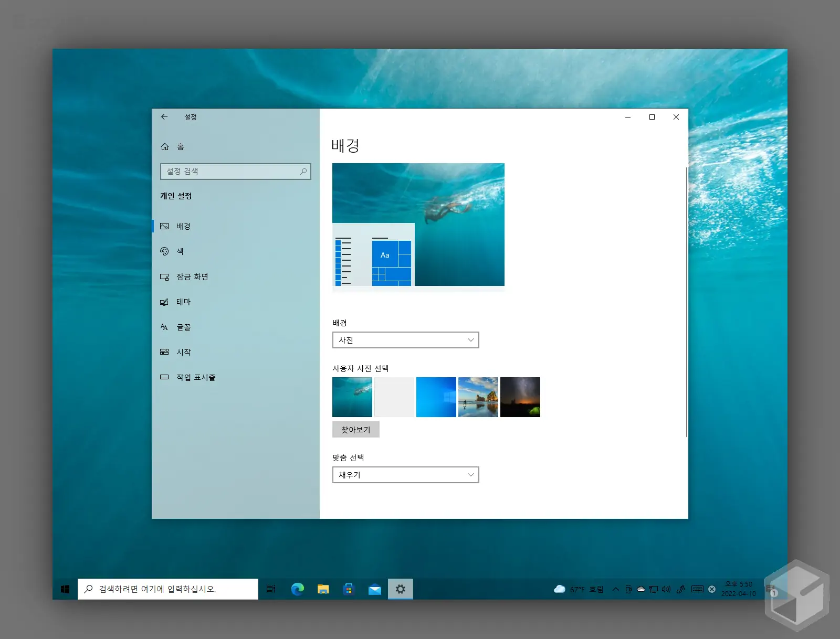840x639 pixels.
Task: Open the 맞춤 선택 dropdown showing 채우기
Action: pos(405,475)
